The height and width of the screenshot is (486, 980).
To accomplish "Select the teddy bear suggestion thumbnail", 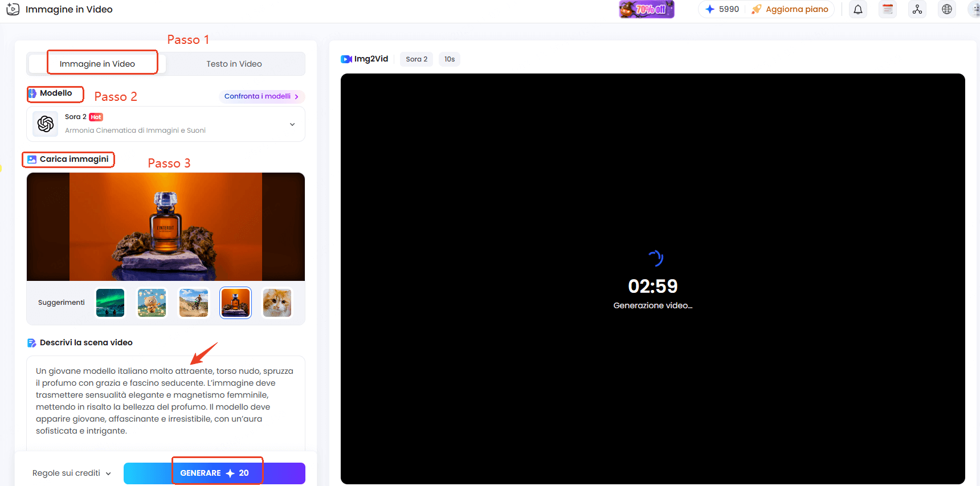I will [152, 303].
